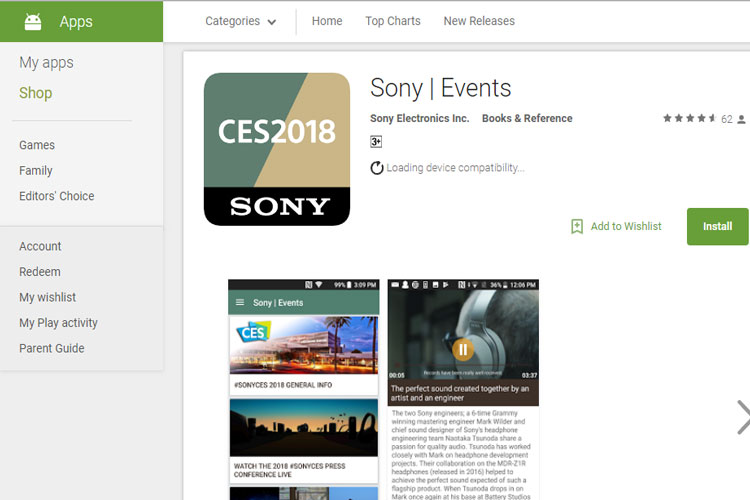The height and width of the screenshot is (500, 750).
Task: Click the Android robot Apps icon
Action: click(x=33, y=22)
